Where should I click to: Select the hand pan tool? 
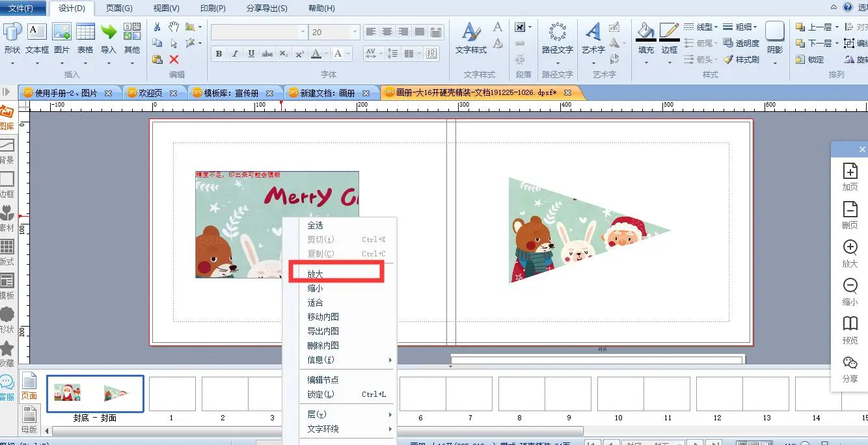coord(174,27)
